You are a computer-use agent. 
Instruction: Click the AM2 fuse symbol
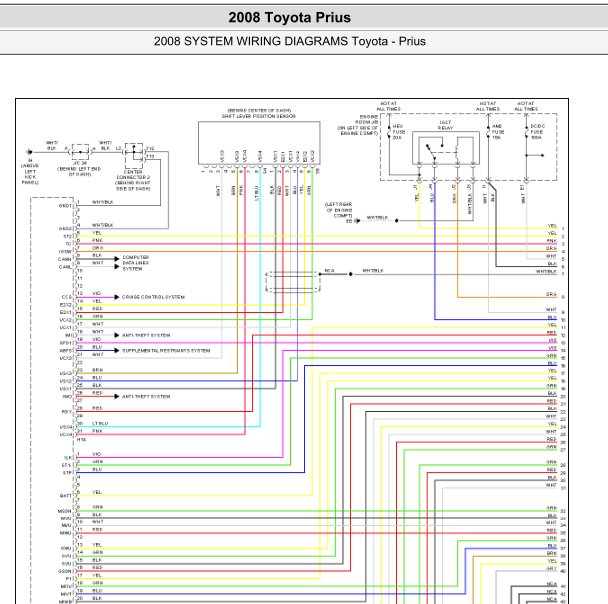(488, 132)
